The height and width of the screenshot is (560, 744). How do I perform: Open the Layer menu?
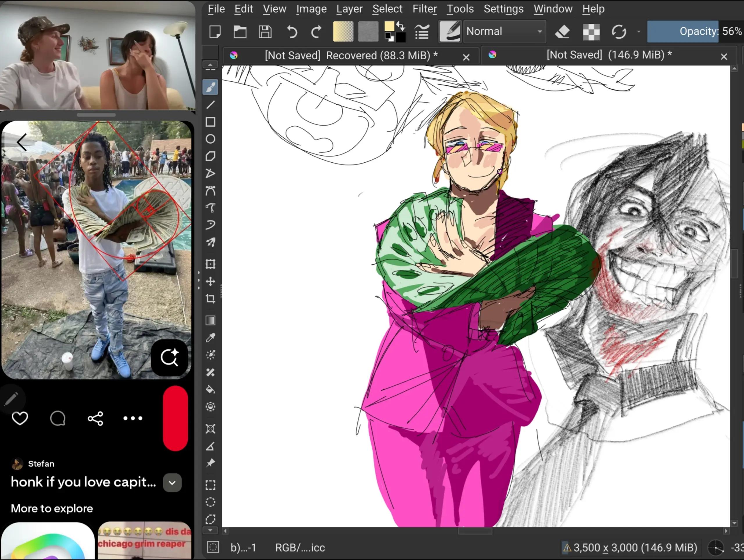tap(349, 9)
